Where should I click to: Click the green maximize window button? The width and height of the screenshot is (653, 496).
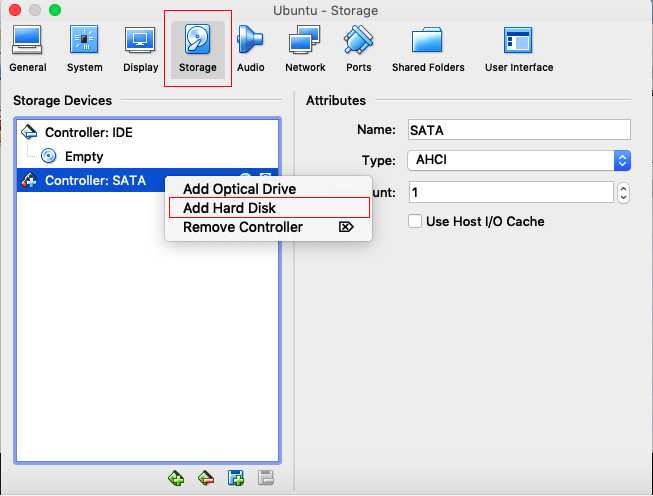pyautogui.click(x=55, y=10)
